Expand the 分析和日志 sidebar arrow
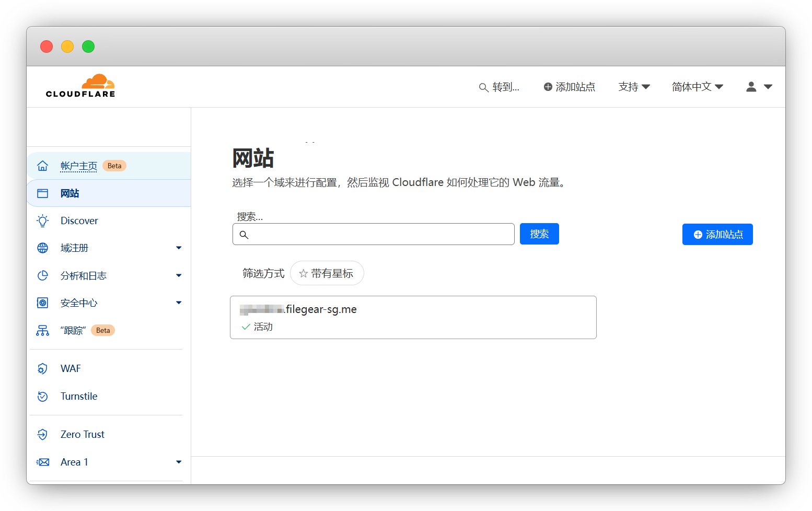 point(179,275)
